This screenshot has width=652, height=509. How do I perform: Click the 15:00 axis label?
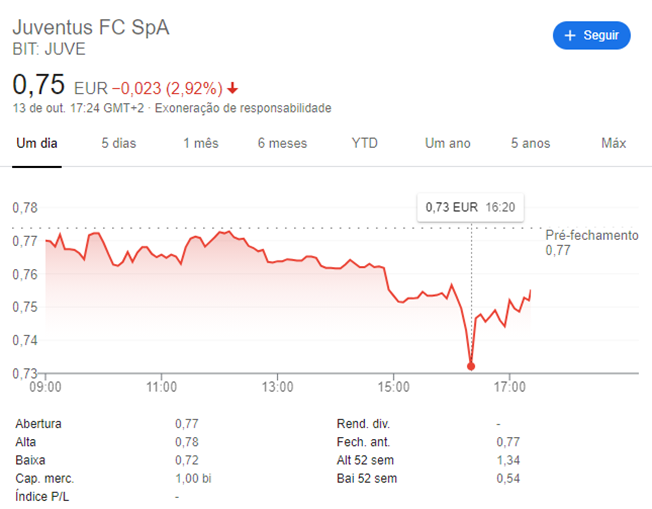(x=393, y=386)
